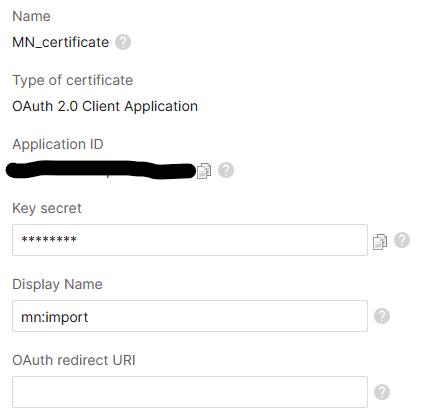
Task: Click the empty OAuth redirect URI field
Action: [x=190, y=392]
